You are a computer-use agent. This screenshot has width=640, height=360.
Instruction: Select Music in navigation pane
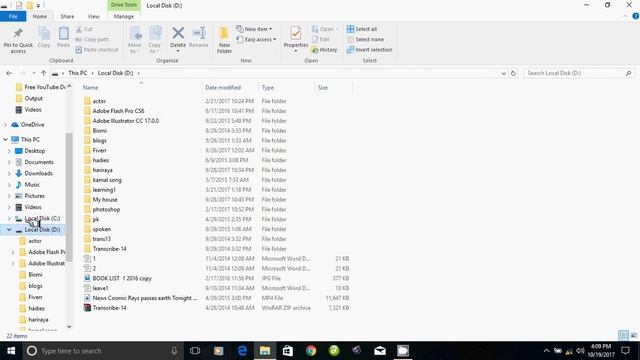pyautogui.click(x=32, y=184)
